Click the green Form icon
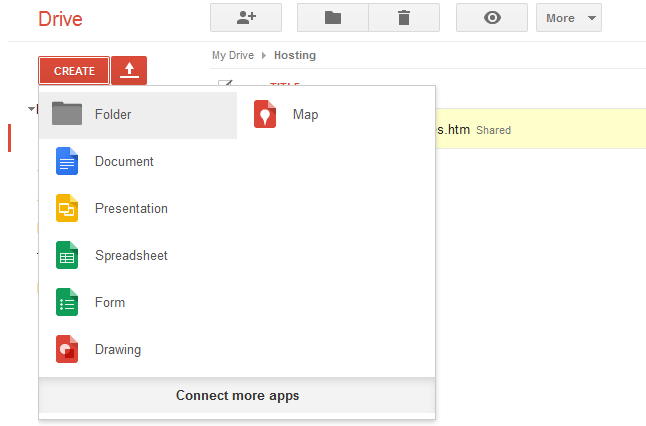646x426 pixels. (67, 302)
